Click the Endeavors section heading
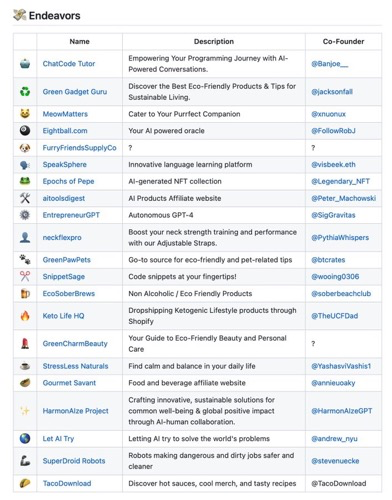Image resolution: width=392 pixels, height=500 pixels. 54,16
